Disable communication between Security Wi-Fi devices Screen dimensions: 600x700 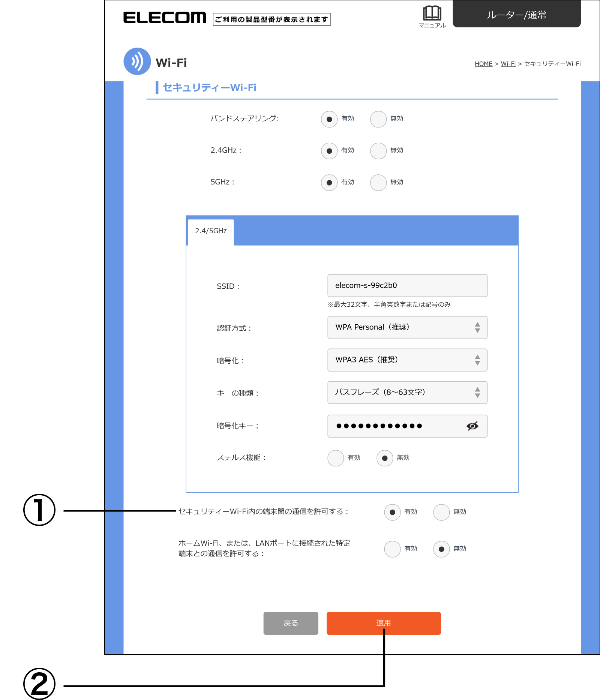441,512
